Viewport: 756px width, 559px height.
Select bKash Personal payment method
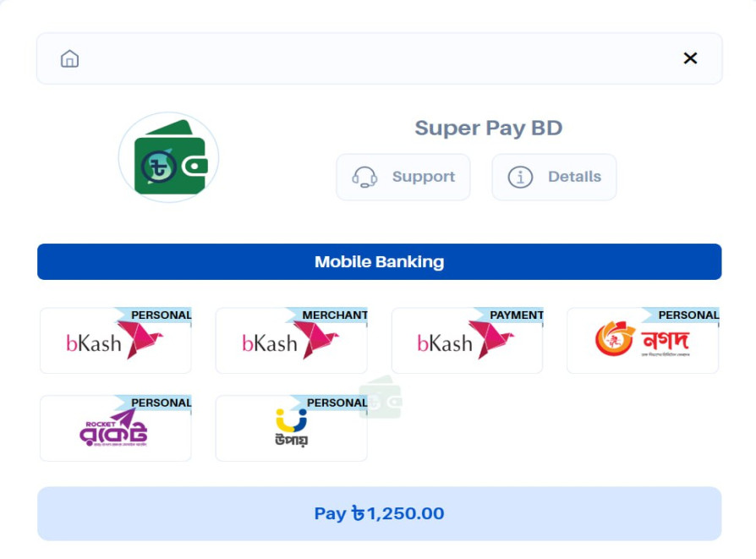[116, 341]
